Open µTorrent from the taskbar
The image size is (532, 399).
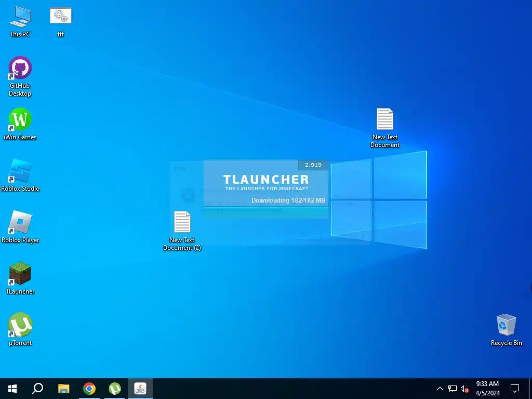(115, 389)
